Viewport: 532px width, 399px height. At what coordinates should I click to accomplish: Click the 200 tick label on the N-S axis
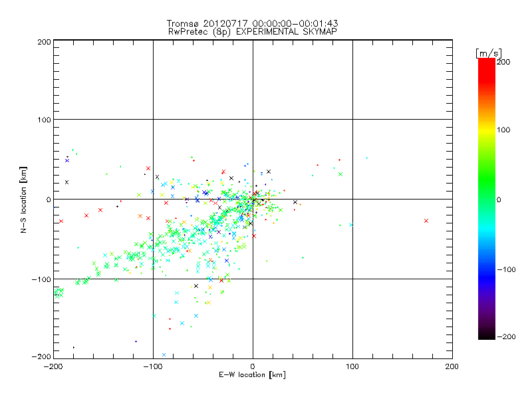click(44, 42)
